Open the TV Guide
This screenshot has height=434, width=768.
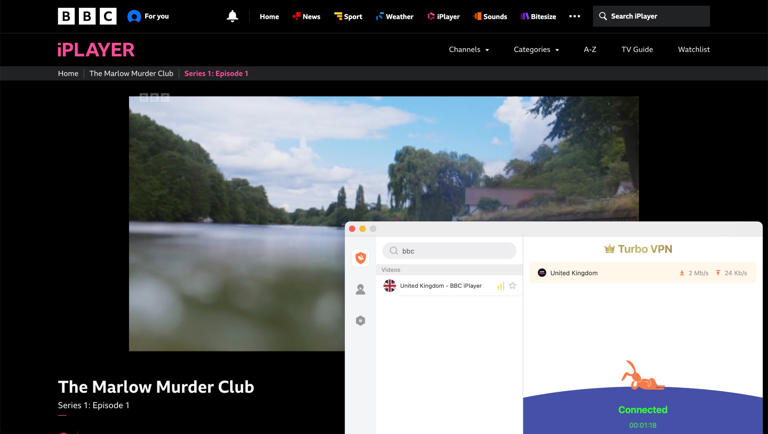pos(637,49)
